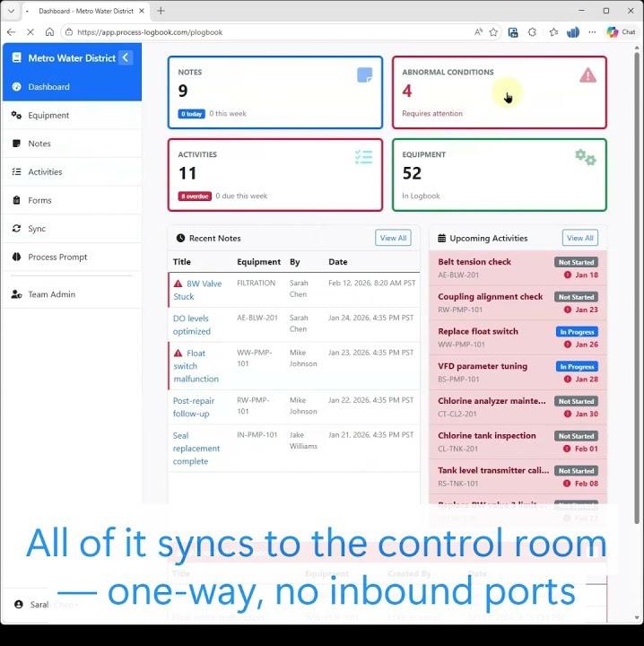
Task: Go to browser home page
Action: click(49, 32)
